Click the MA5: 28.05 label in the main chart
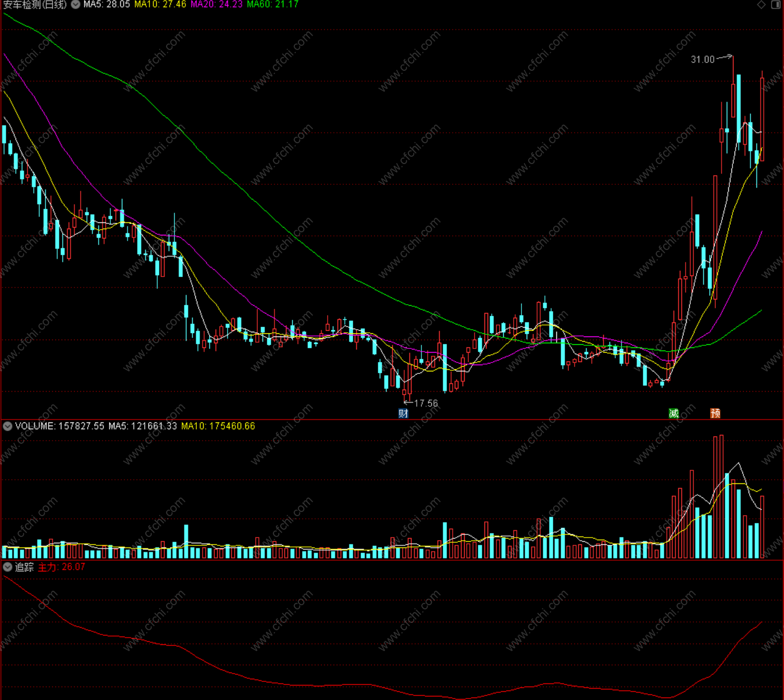The height and width of the screenshot is (700, 784). point(107,5)
